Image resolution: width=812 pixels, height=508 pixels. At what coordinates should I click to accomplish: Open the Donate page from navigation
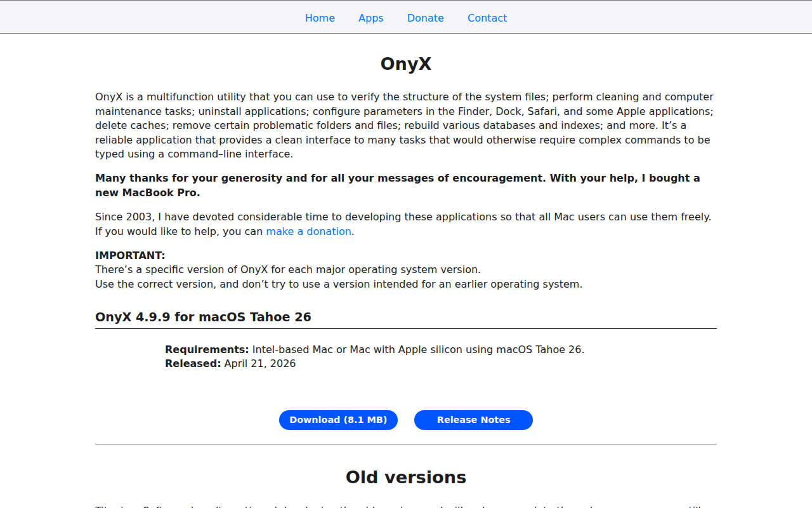(x=426, y=18)
